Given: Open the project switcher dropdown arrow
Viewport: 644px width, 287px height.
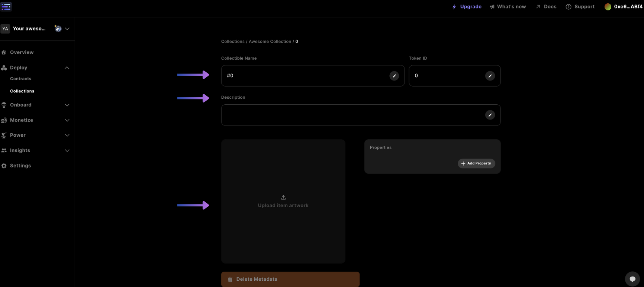Looking at the screenshot, I should [x=67, y=29].
